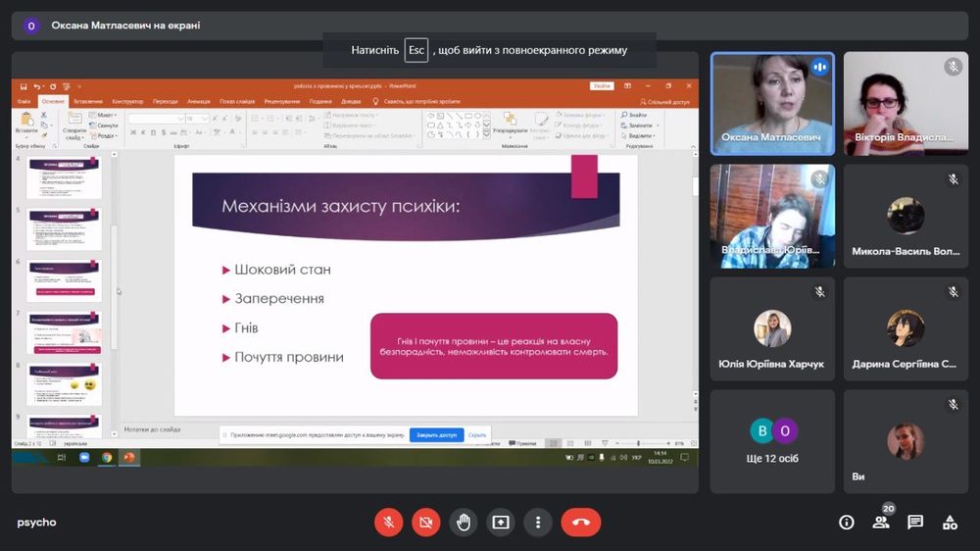
Task: Switch to the Конструктор ribbon tab
Action: pyautogui.click(x=127, y=101)
